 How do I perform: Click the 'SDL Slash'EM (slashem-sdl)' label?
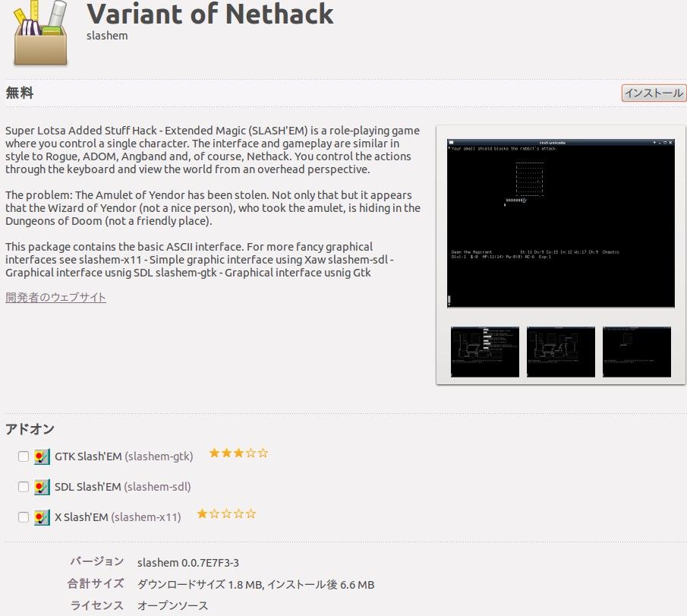123,487
